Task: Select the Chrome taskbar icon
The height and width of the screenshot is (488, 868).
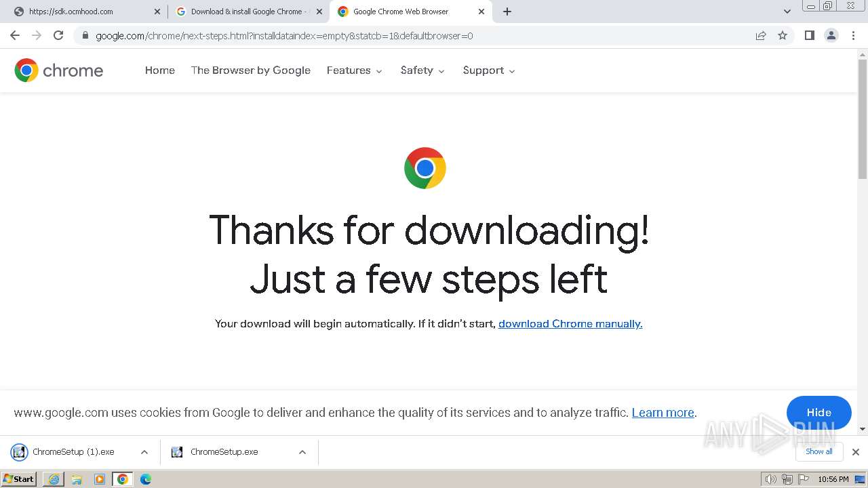Action: pyautogui.click(x=123, y=479)
